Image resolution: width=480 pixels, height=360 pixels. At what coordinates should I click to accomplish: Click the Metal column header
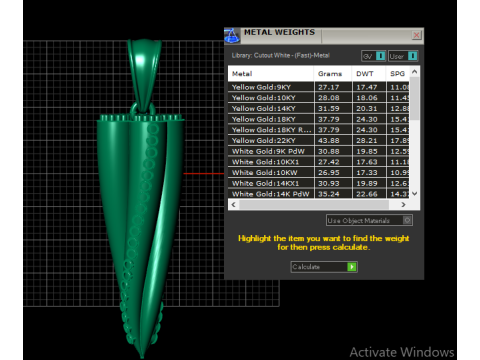pyautogui.click(x=270, y=74)
